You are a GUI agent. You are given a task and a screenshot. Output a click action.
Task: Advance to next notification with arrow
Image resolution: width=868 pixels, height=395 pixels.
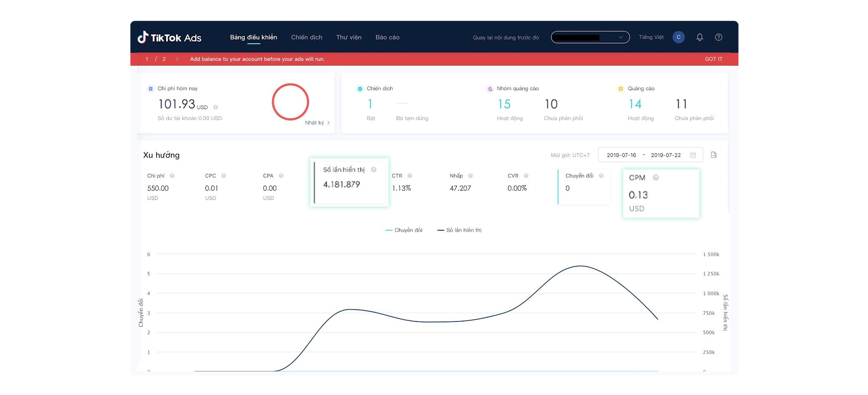[x=177, y=59]
